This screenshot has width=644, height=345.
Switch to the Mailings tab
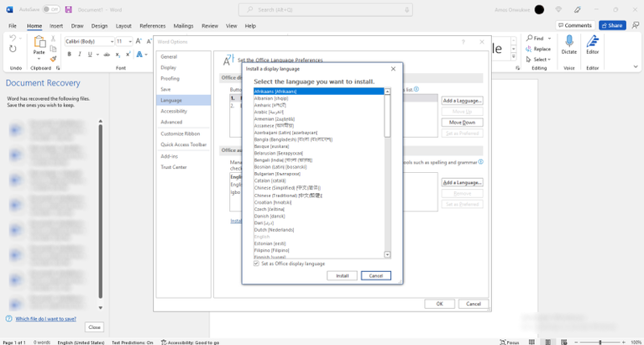[x=183, y=26]
